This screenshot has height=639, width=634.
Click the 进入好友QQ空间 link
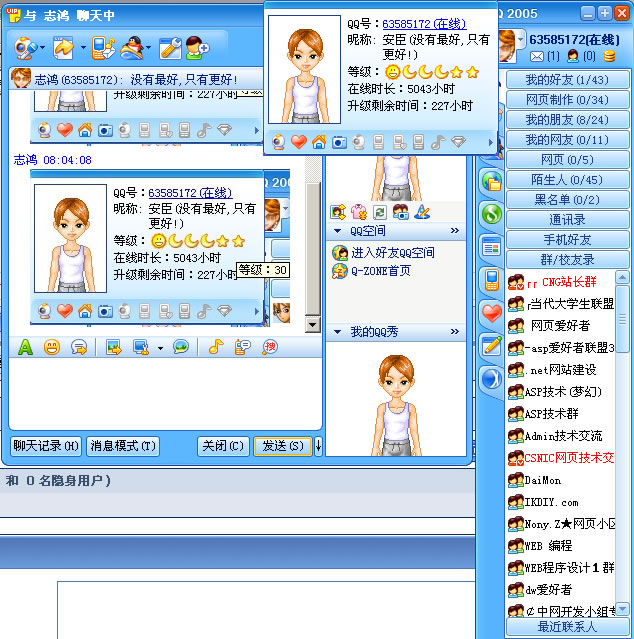point(393,253)
